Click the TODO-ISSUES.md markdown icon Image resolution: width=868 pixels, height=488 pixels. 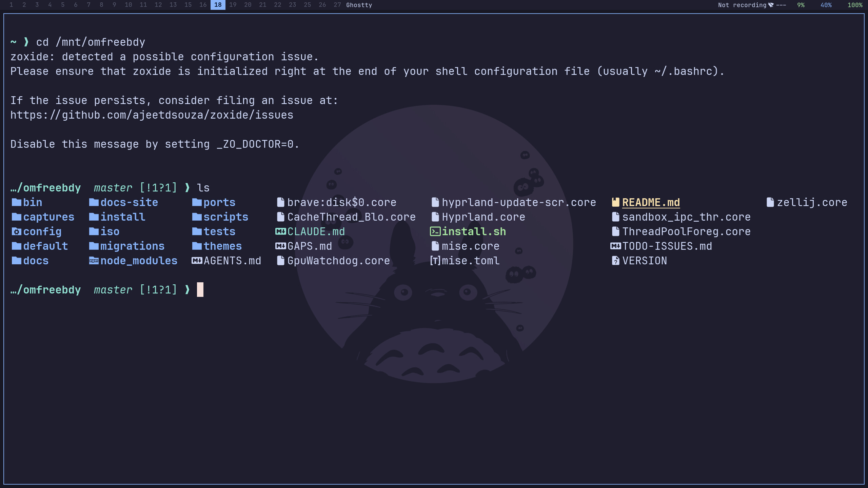click(616, 246)
